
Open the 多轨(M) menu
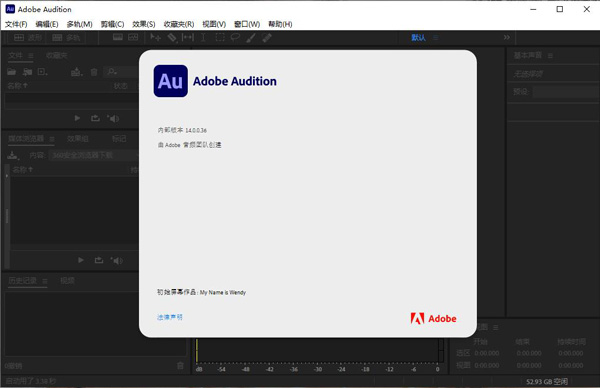click(79, 24)
